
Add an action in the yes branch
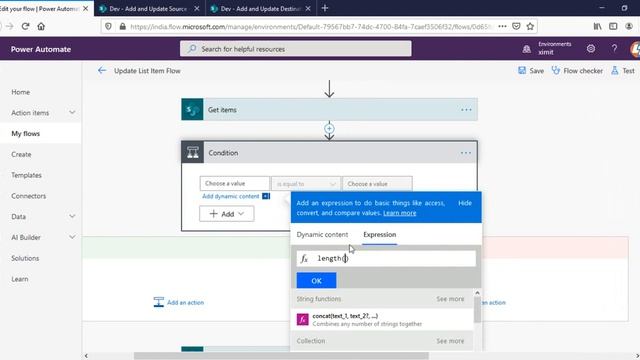click(x=179, y=302)
